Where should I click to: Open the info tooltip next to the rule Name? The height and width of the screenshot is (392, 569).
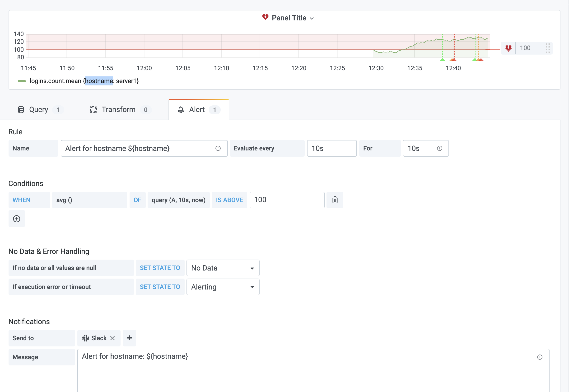pos(218,148)
